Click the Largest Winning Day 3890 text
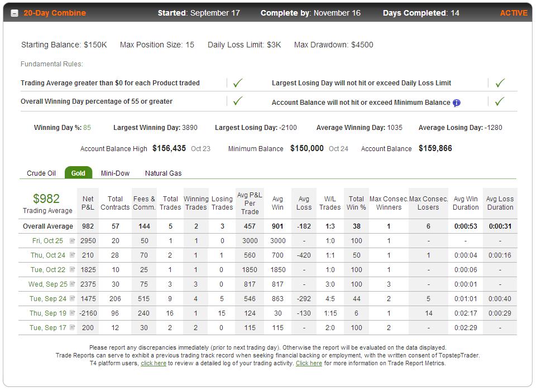 click(x=156, y=128)
